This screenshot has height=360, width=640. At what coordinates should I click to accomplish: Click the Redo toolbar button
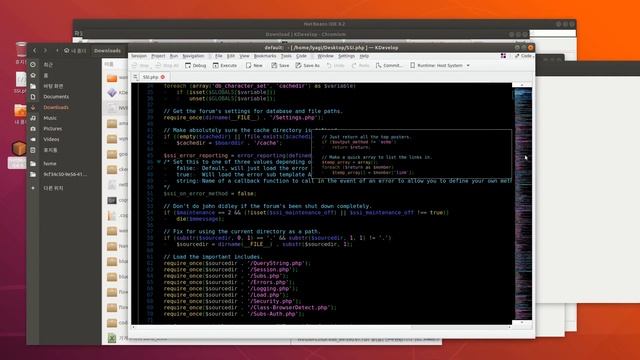tap(360, 65)
